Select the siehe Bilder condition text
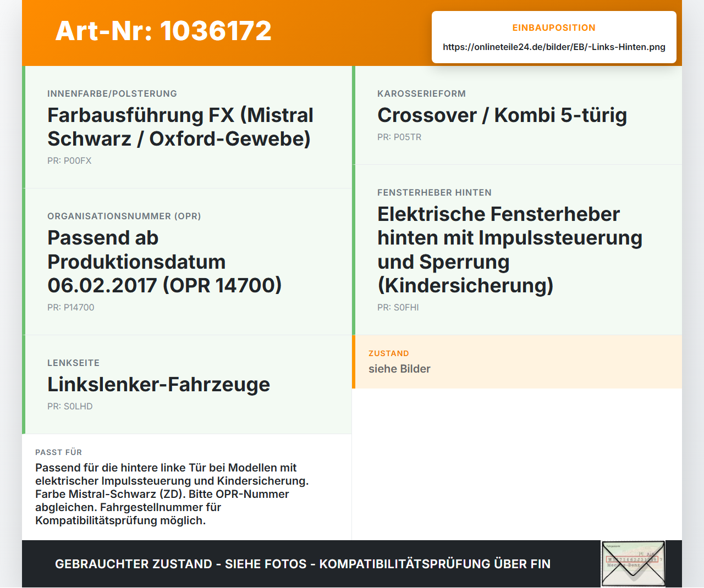 399,369
